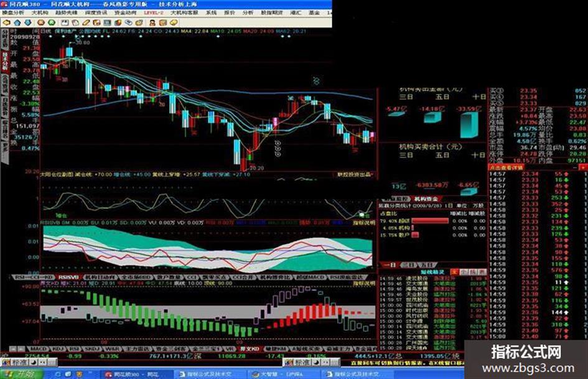The image size is (588, 379).
Task: Click 指标说明 button on RSISVB panel
Action: click(364, 223)
